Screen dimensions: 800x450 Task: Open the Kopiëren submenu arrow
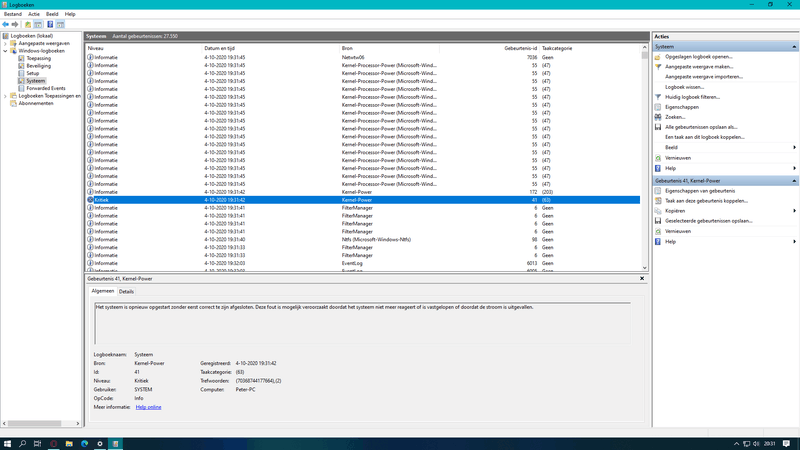tap(794, 211)
